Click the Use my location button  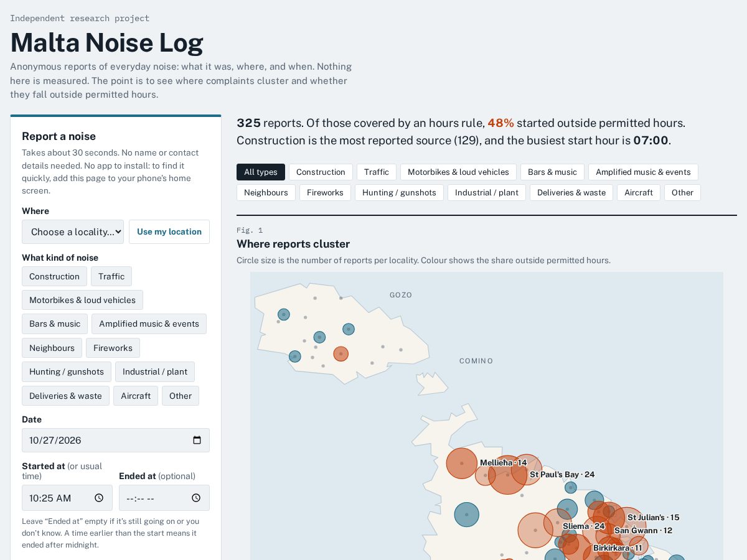169,231
